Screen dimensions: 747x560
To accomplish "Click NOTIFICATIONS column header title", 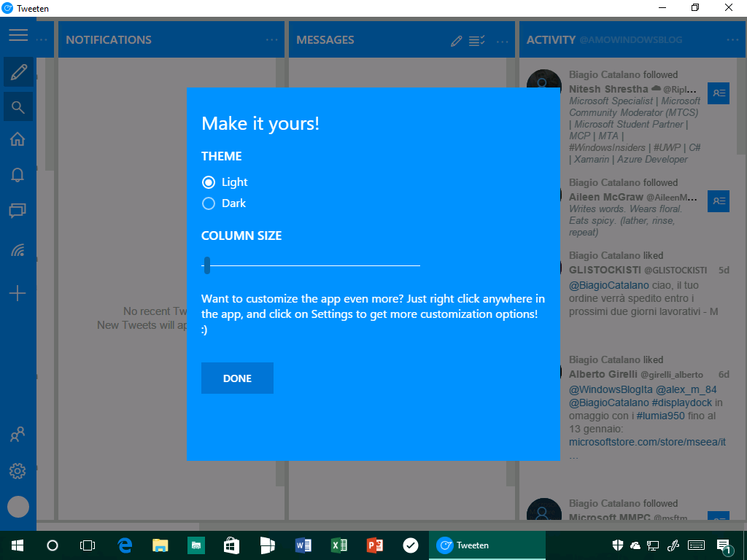I will 109,40.
